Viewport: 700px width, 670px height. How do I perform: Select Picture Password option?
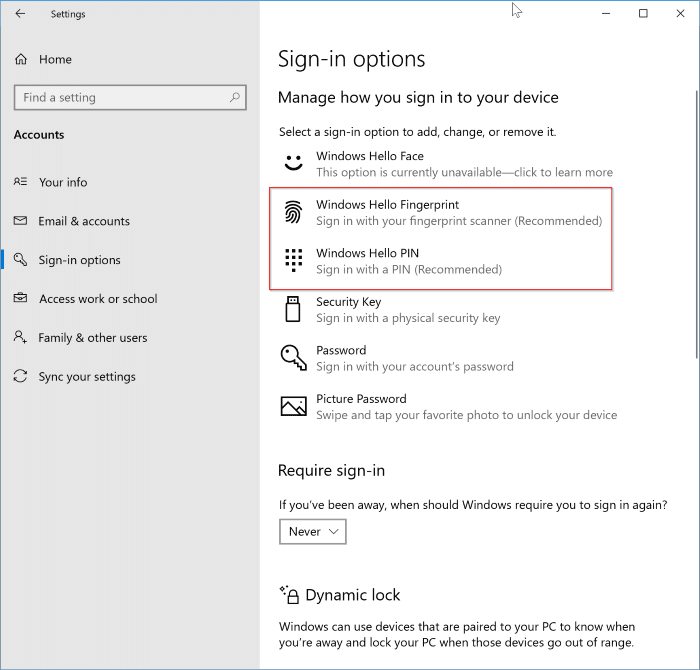(449, 407)
